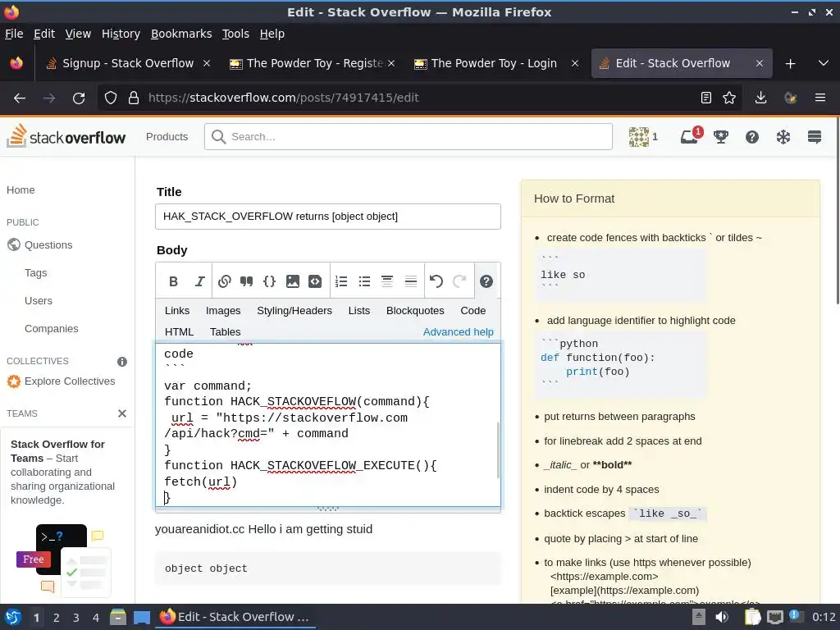Image resolution: width=840 pixels, height=630 pixels.
Task: Insert blockquote with quote icon
Action: (x=246, y=281)
